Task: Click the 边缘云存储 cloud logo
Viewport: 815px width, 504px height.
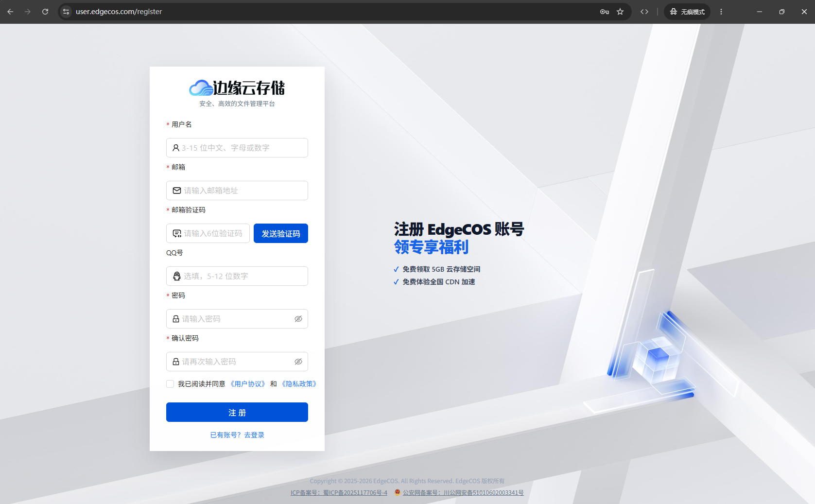Action: point(237,88)
